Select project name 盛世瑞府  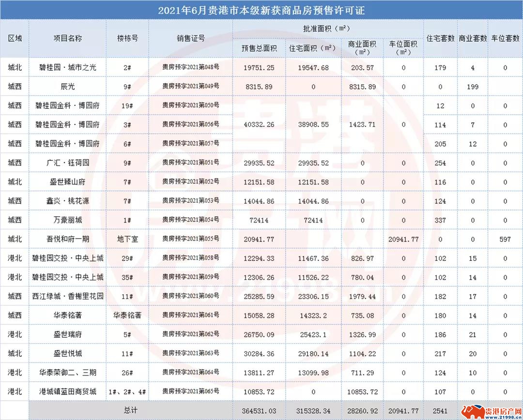67,334
